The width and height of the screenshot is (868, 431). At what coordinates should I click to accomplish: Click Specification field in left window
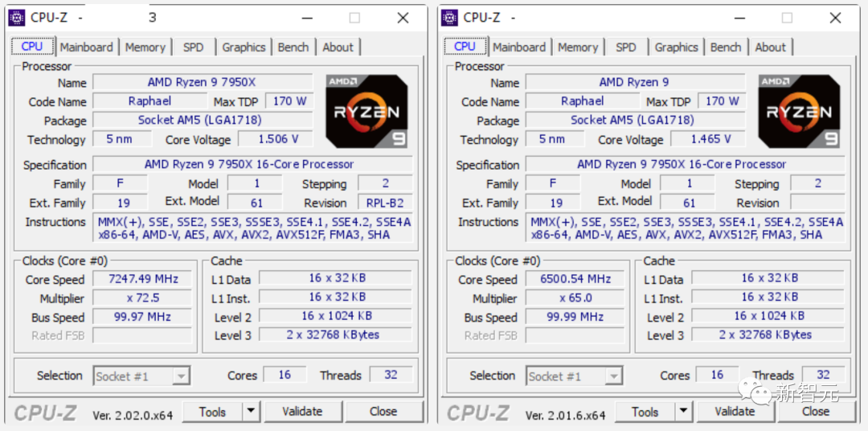pos(252,165)
